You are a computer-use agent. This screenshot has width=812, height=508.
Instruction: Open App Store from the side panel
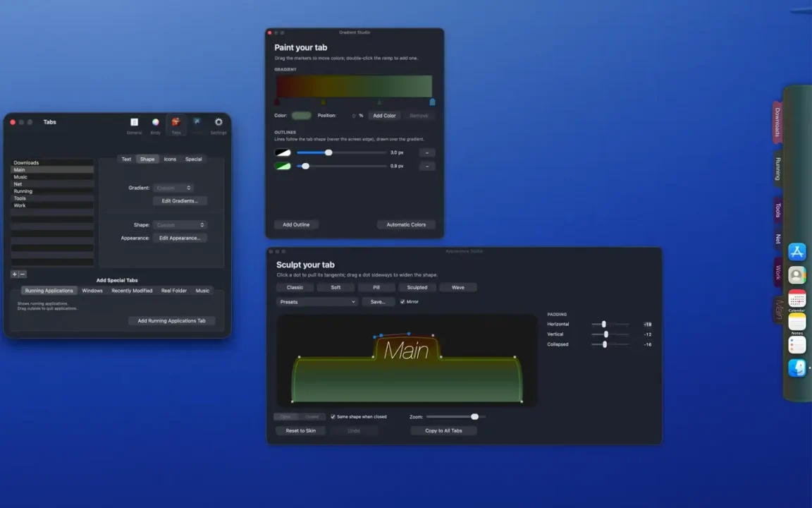[x=797, y=252]
